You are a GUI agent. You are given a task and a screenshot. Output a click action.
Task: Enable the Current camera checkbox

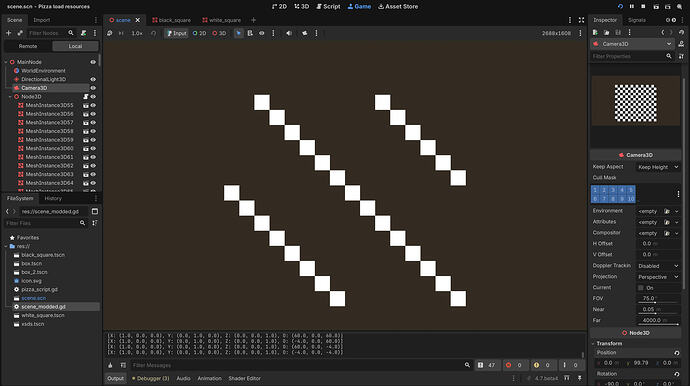[641, 287]
